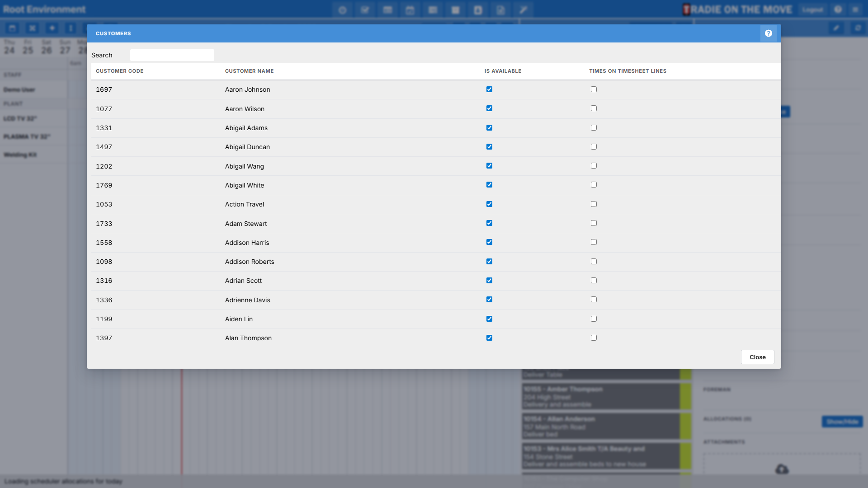The width and height of the screenshot is (868, 488).
Task: Select customer name Addison Roberts
Action: pos(250,262)
